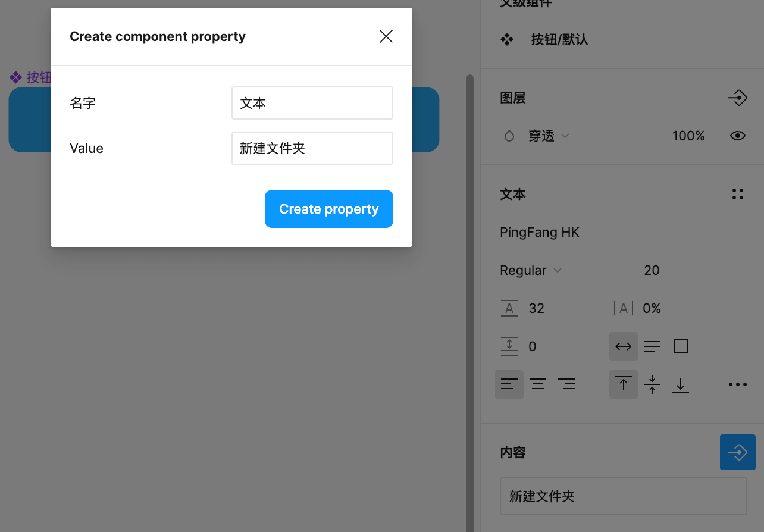Select auto height text resizing icon
764x532 pixels.
point(652,346)
